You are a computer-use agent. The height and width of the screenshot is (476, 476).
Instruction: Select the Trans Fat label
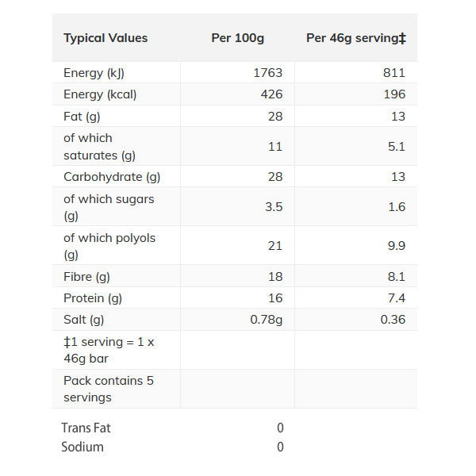(x=86, y=428)
